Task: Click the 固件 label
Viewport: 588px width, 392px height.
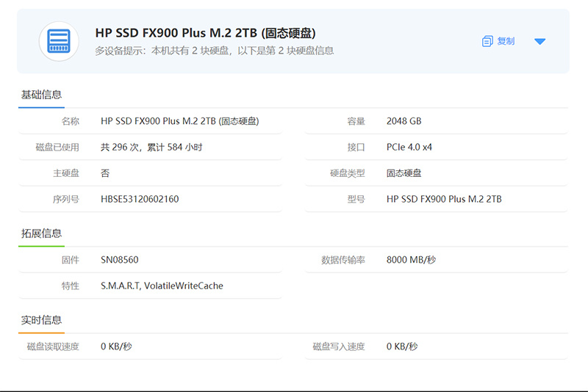Action: 71,260
